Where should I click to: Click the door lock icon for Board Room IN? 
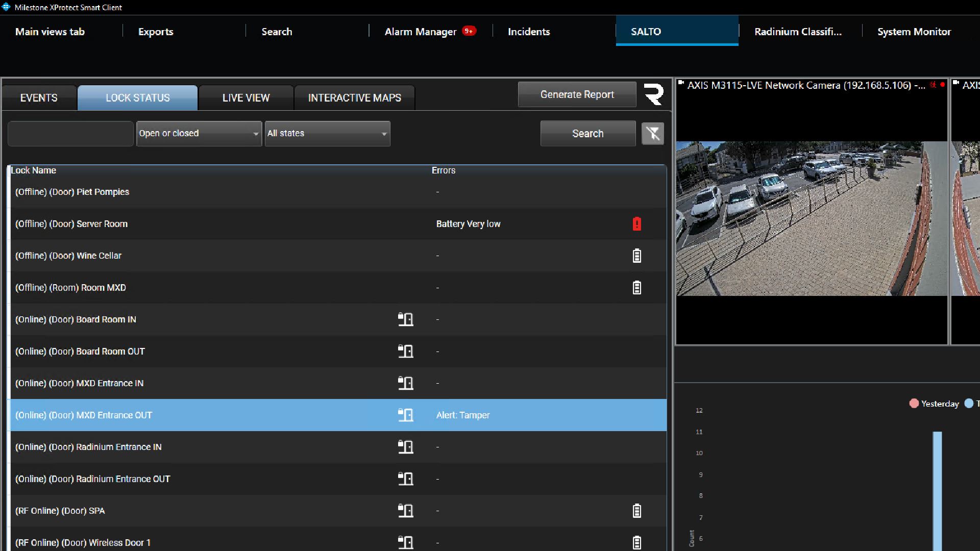pyautogui.click(x=405, y=319)
